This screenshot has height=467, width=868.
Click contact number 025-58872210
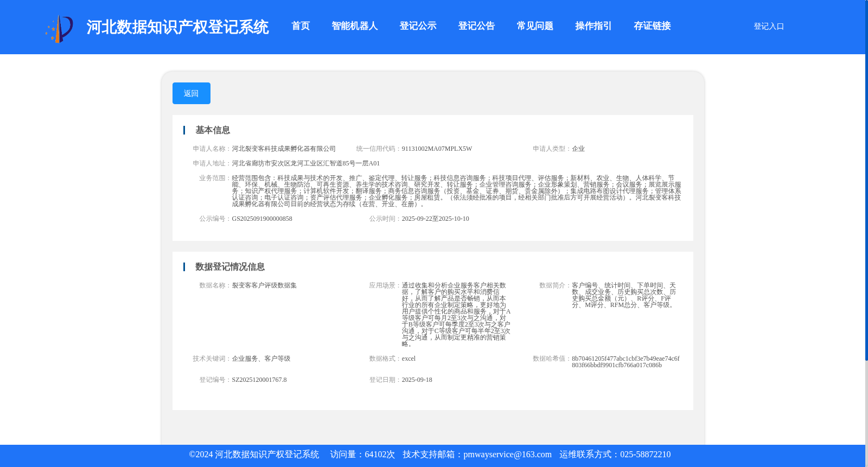(645, 455)
